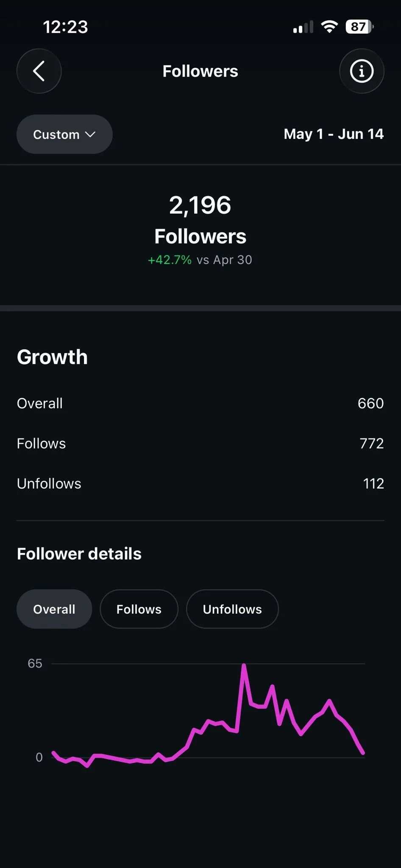
Task: Switch chart to Follows filter
Action: coord(139,609)
